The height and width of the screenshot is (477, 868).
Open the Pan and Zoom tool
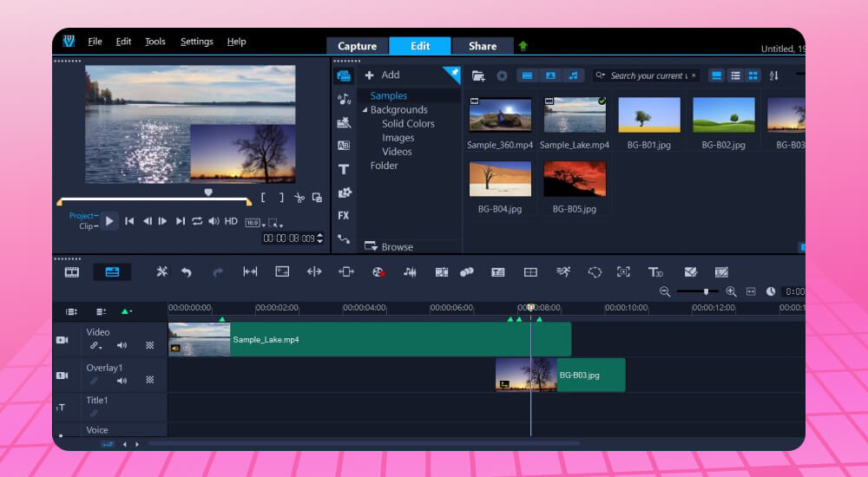pyautogui.click(x=623, y=271)
